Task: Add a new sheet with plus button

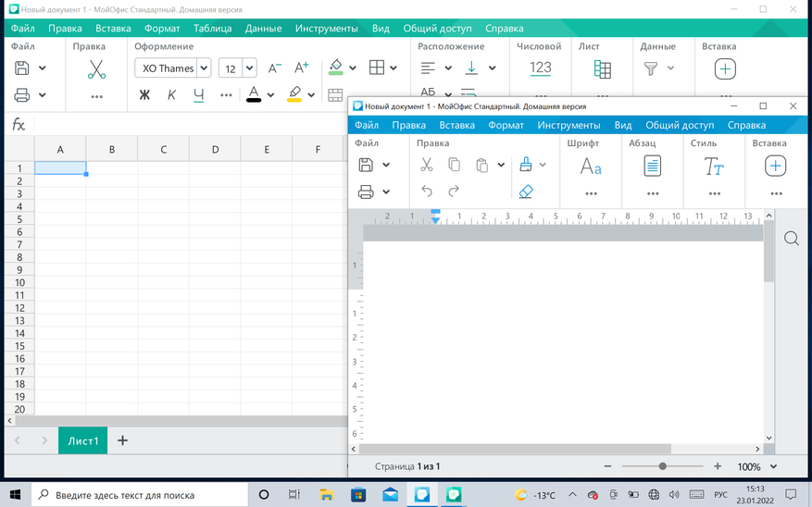Action: [x=122, y=440]
